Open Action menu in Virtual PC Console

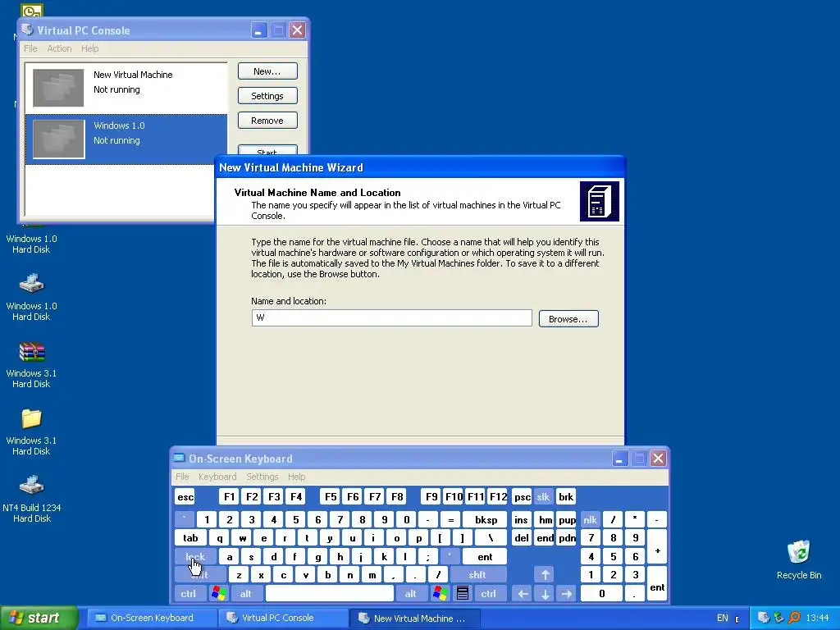click(59, 48)
